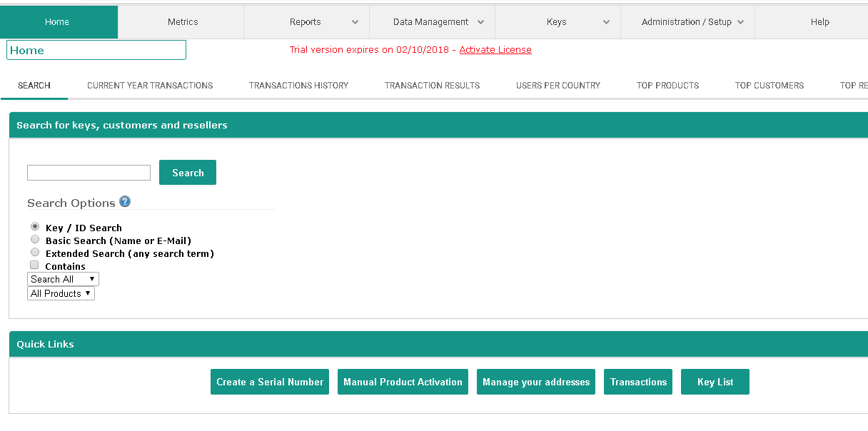
Task: Open the Search All dropdown
Action: pos(63,279)
